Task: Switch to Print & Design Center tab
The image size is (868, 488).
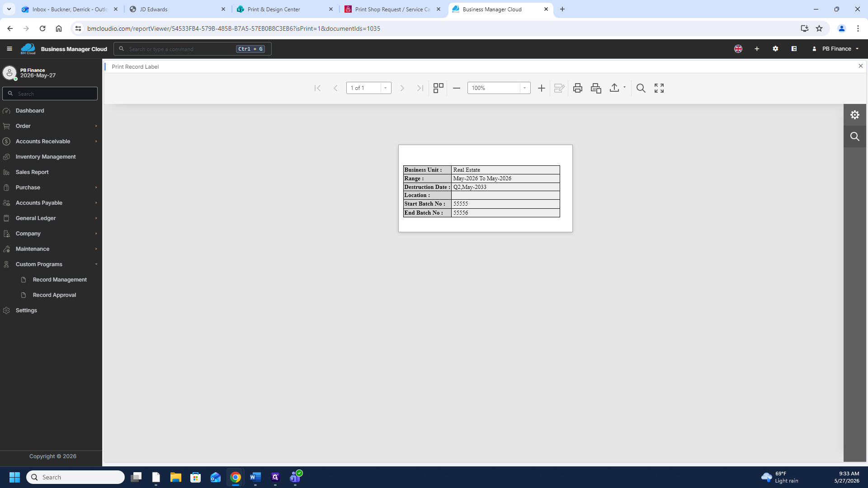Action: pos(285,9)
